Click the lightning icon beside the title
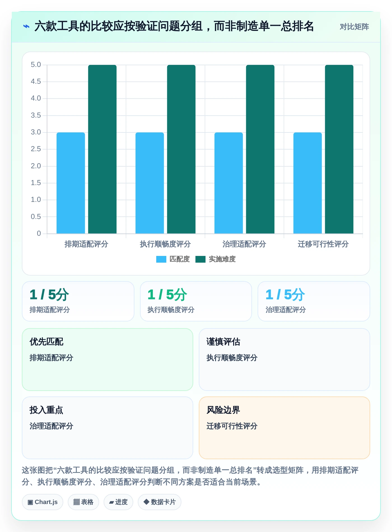Viewport: 392px width, 532px height. tap(26, 27)
